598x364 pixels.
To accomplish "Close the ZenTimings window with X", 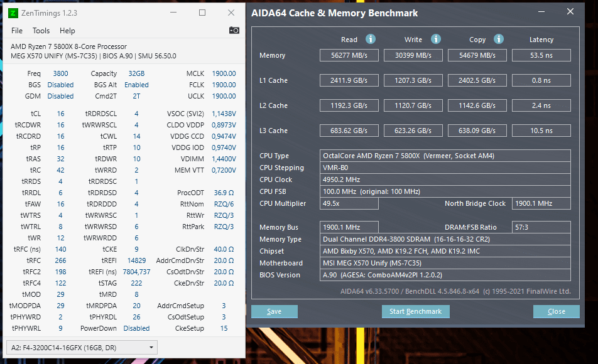I will click(231, 13).
